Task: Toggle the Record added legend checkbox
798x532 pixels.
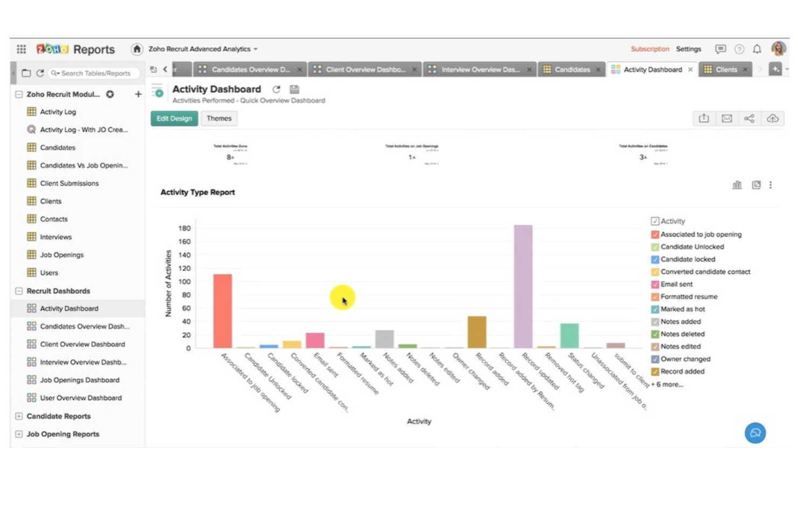Action: 655,371
